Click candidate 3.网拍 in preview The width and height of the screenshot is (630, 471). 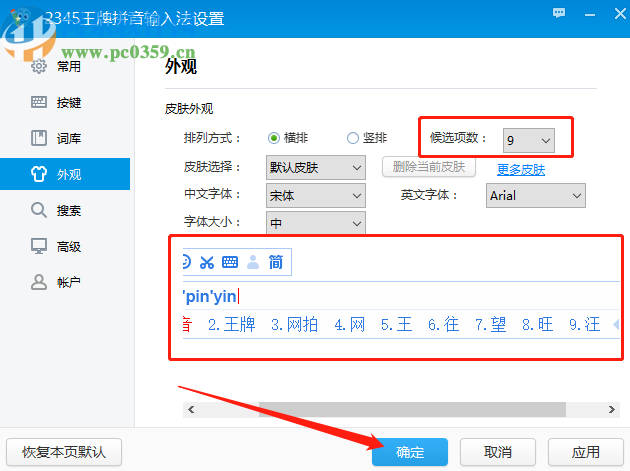(x=295, y=324)
